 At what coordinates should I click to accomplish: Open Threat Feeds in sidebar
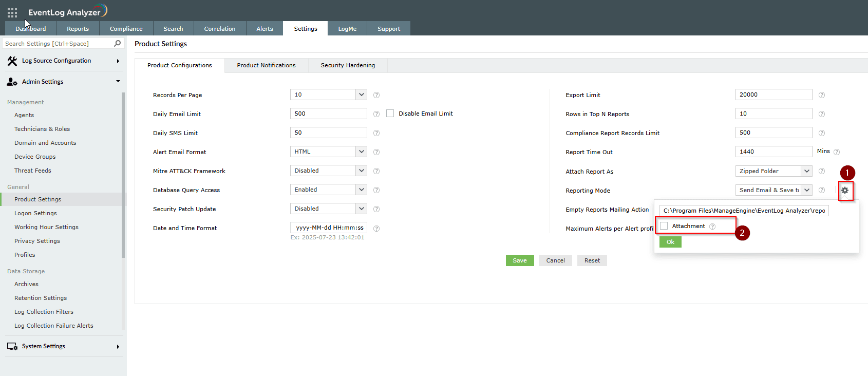coord(33,171)
